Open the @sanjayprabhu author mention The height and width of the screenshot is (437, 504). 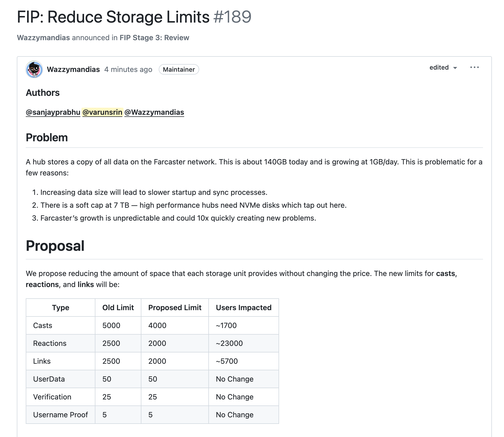[x=53, y=112]
